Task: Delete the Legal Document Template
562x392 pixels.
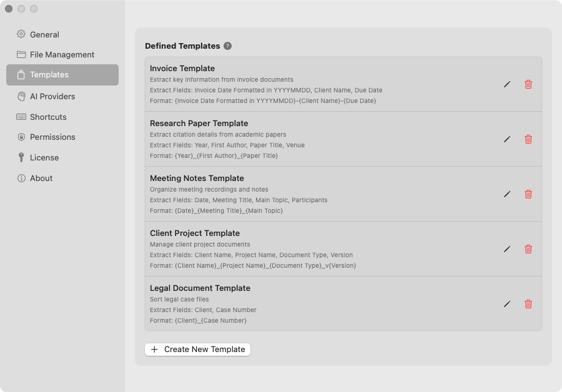Action: [528, 304]
